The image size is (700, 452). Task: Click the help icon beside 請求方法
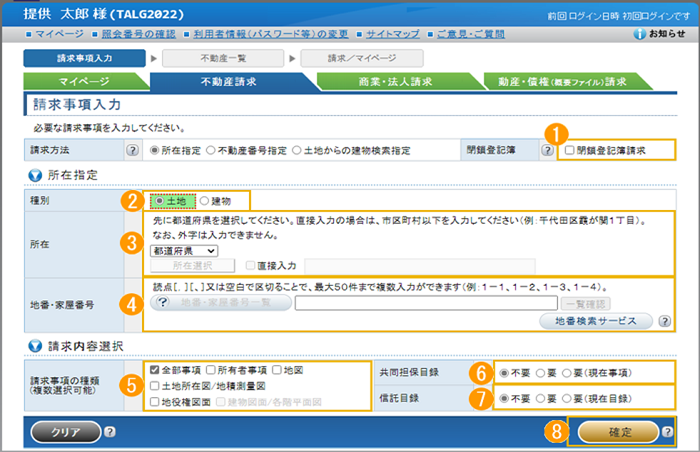point(131,150)
